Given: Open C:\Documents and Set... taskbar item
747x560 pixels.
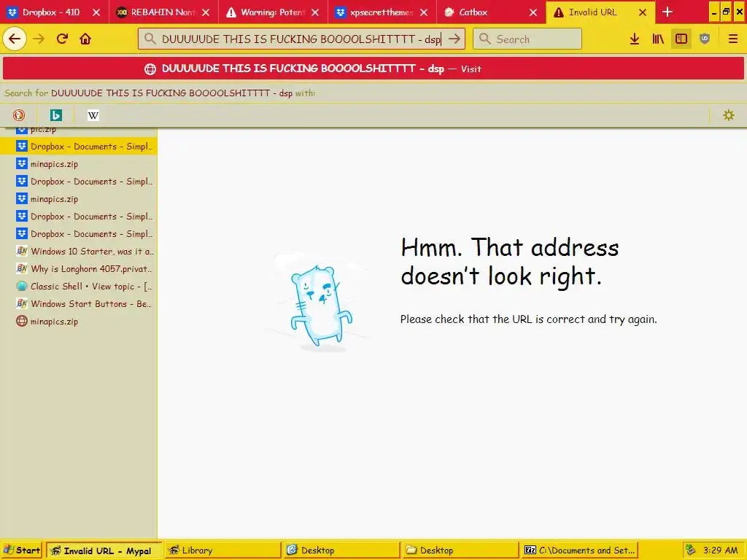Looking at the screenshot, I should 579,551.
